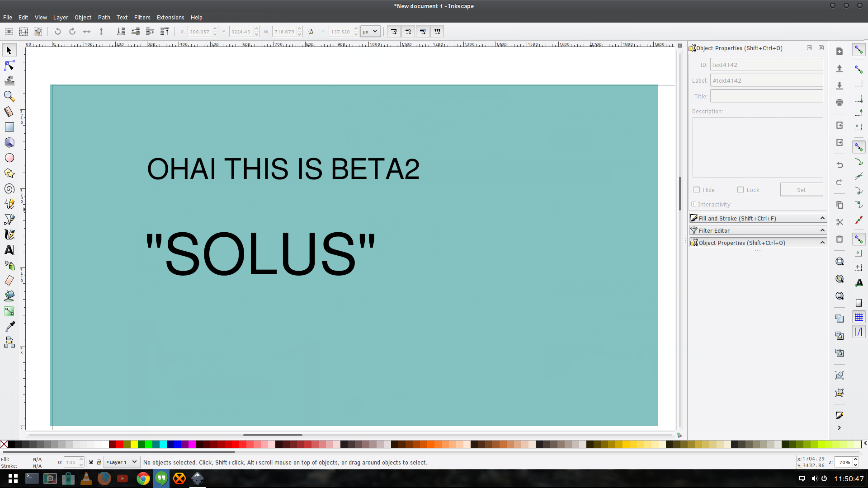868x488 pixels.
Task: Select the Eraser tool
Action: coord(9,281)
